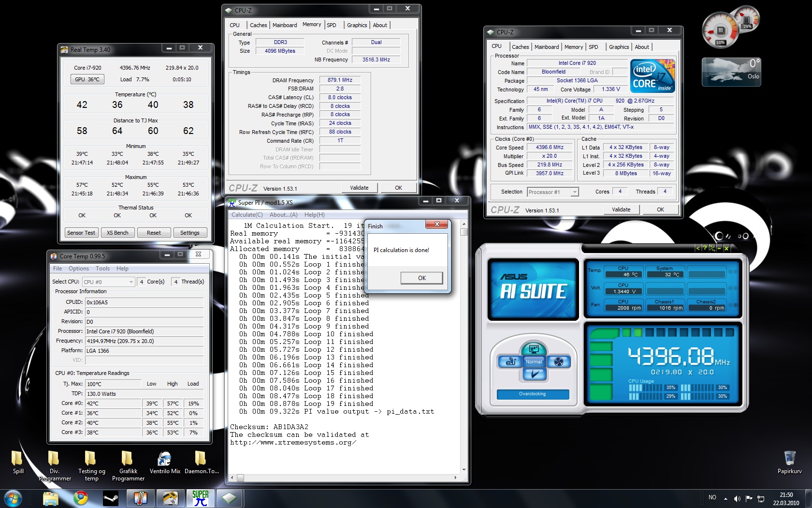Click the Tj. Max field in Core Temp
812x508 pixels.
pos(113,384)
